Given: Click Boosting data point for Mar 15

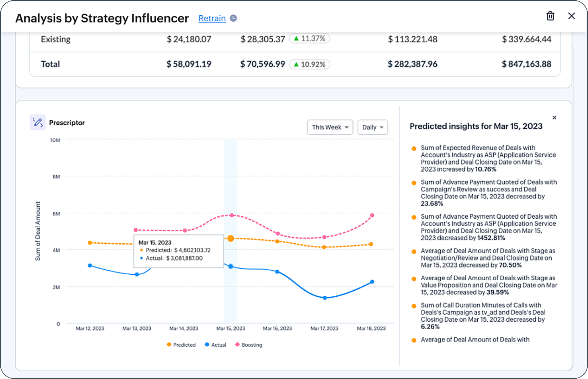Looking at the screenshot, I should 232,215.
